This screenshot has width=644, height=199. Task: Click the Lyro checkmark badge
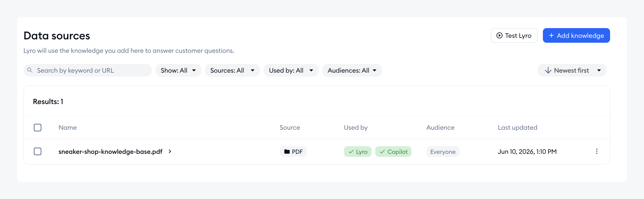tap(358, 152)
